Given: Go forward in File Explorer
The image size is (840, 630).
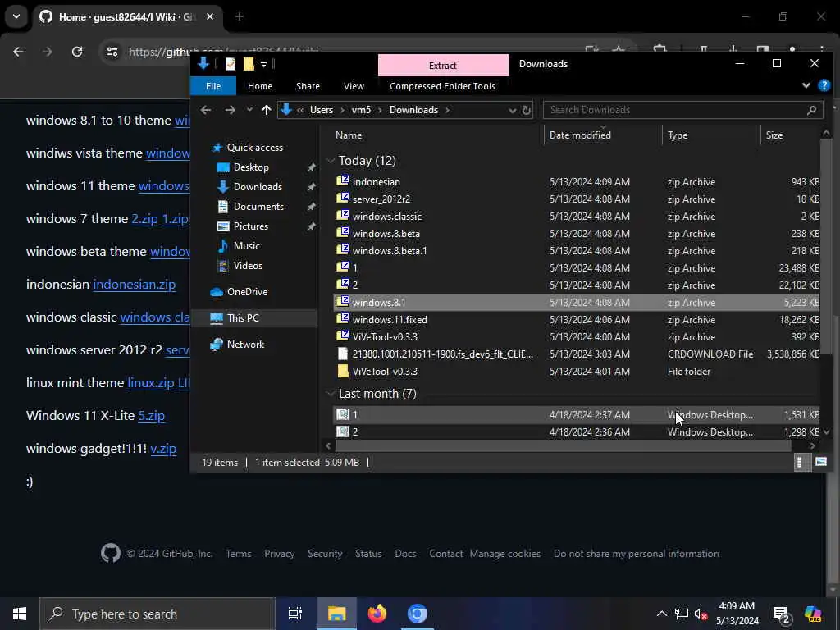Looking at the screenshot, I should tap(230, 110).
